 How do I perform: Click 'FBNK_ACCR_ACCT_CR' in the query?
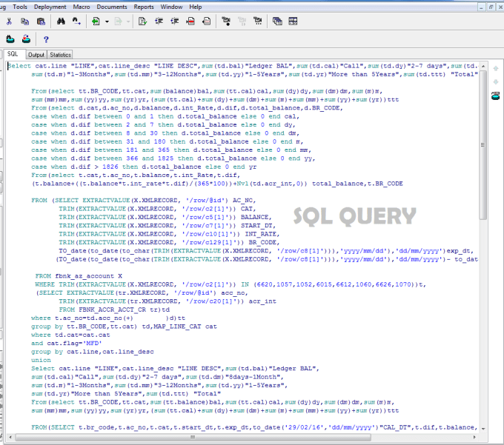112,310
